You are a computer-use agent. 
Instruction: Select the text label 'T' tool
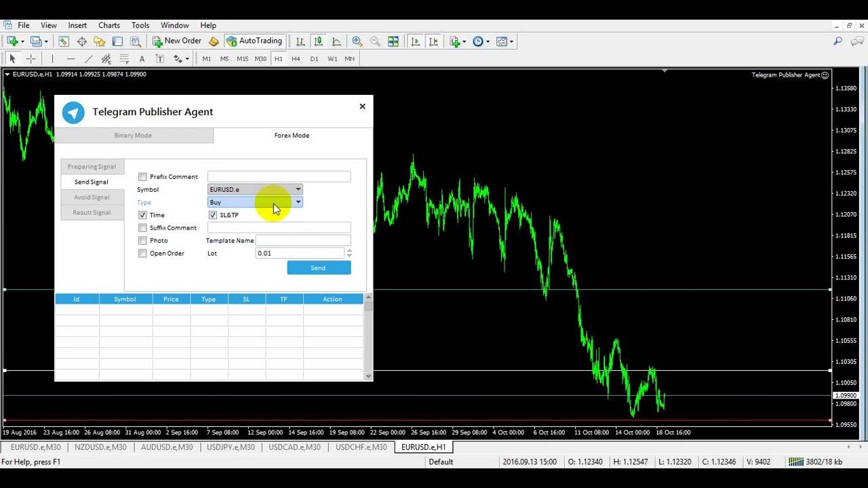(x=160, y=59)
